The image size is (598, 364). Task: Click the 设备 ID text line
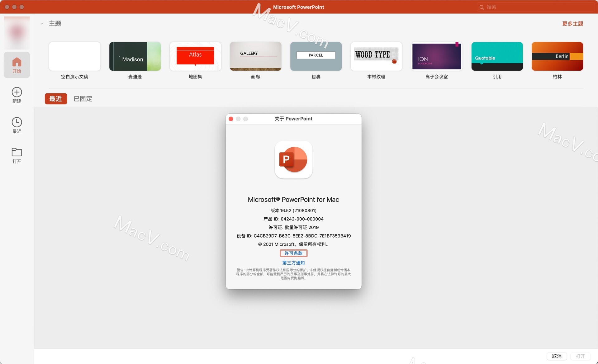coord(293,236)
